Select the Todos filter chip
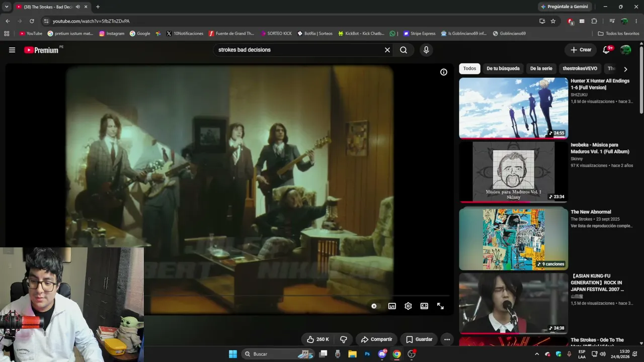 [469, 68]
